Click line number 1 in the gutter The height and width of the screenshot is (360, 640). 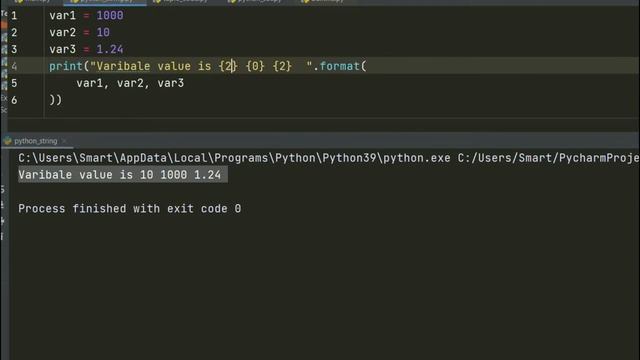tap(14, 16)
